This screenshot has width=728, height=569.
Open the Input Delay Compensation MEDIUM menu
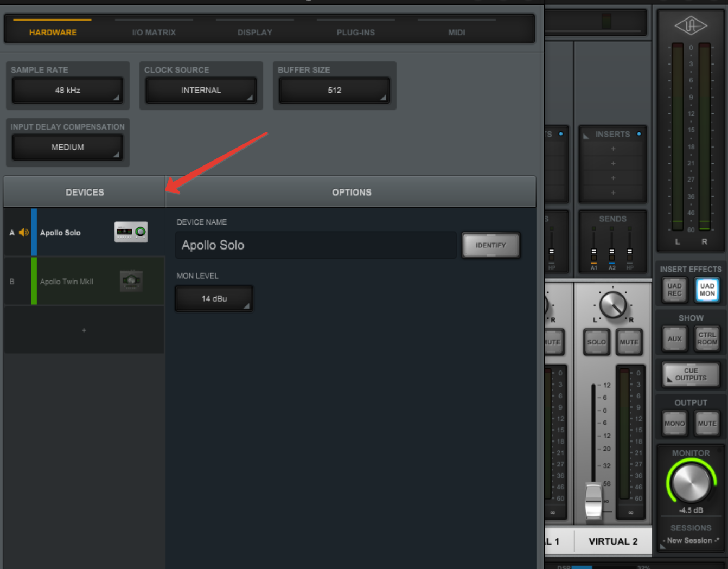[x=68, y=147]
